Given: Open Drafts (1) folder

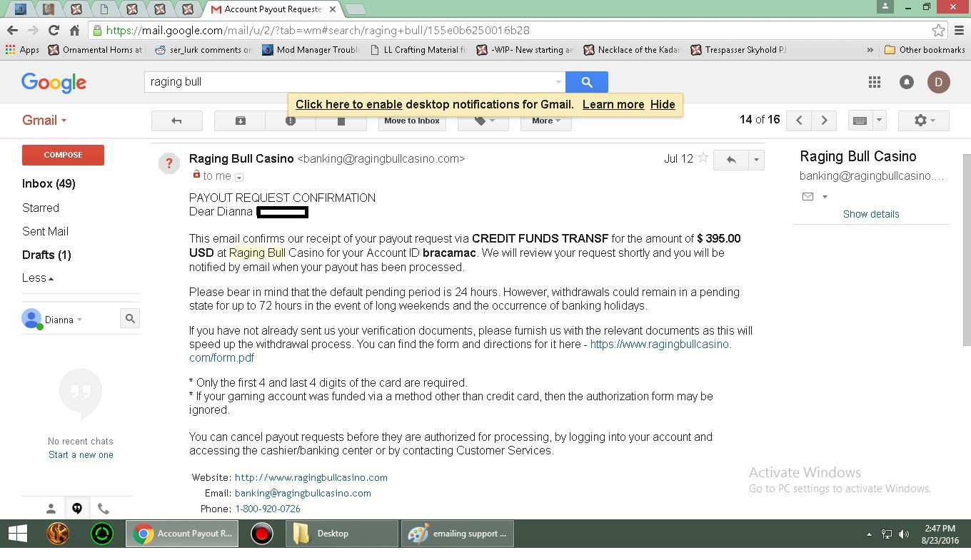Looking at the screenshot, I should point(46,255).
